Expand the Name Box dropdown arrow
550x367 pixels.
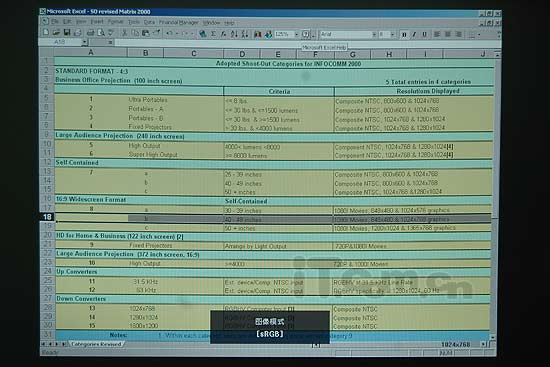click(85, 42)
